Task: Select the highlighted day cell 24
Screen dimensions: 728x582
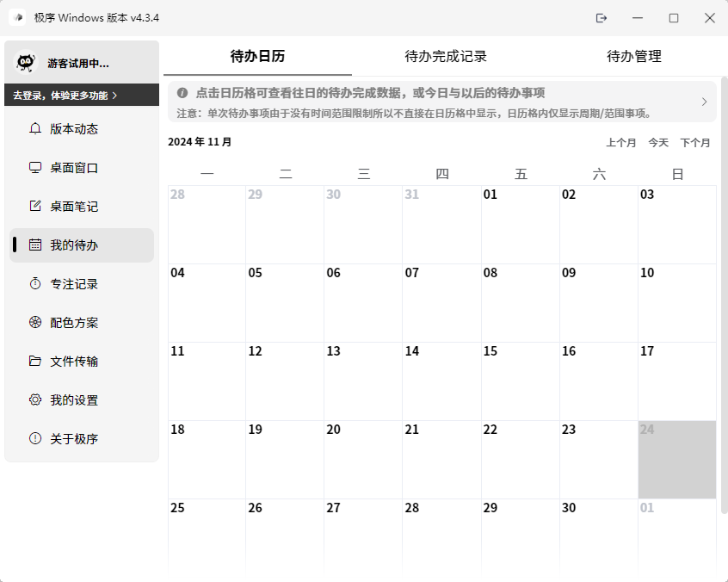Action: tap(677, 460)
